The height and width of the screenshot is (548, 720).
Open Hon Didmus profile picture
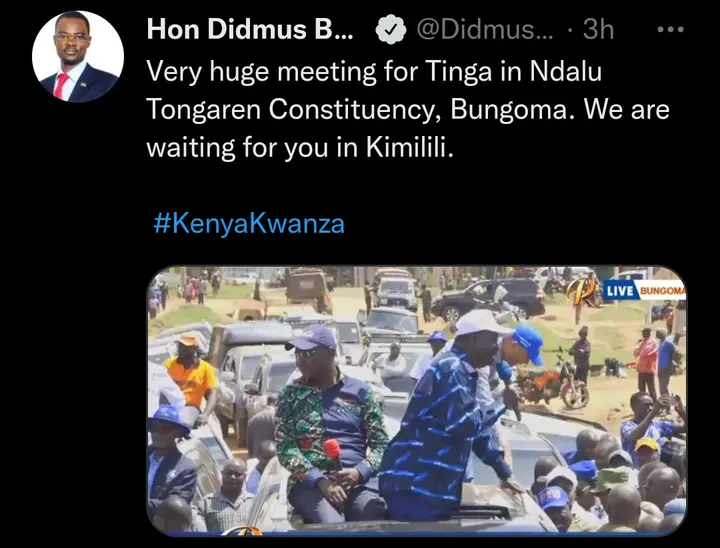[x=78, y=56]
